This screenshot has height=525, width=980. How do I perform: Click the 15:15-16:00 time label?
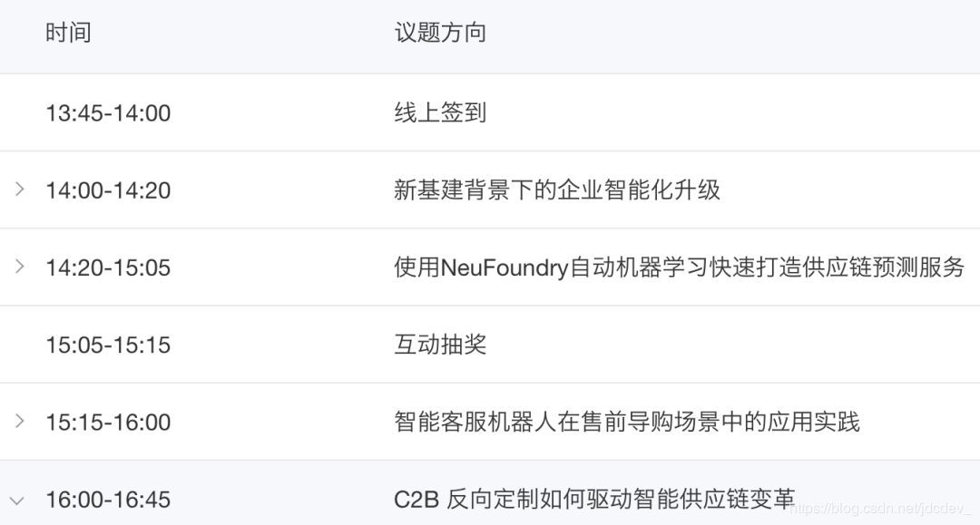click(x=108, y=423)
